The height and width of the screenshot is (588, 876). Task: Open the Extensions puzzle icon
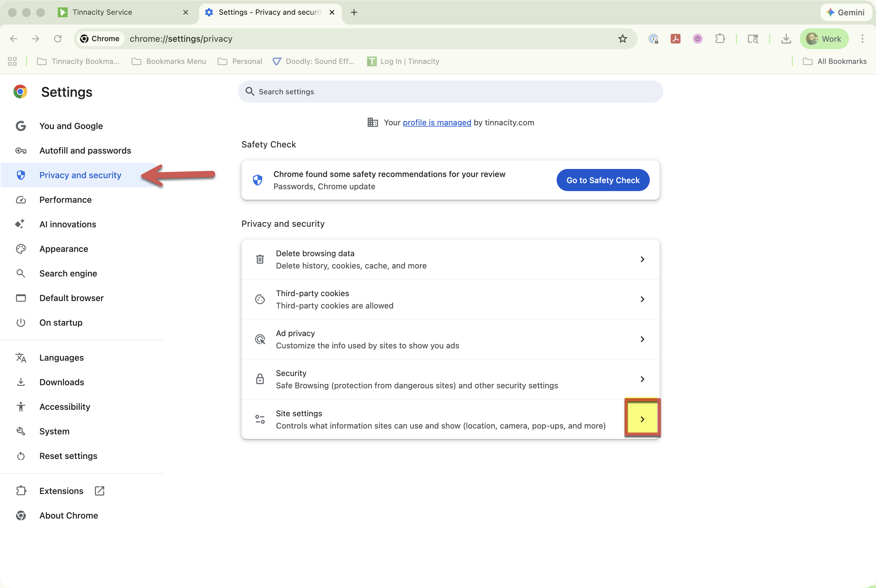coord(720,39)
